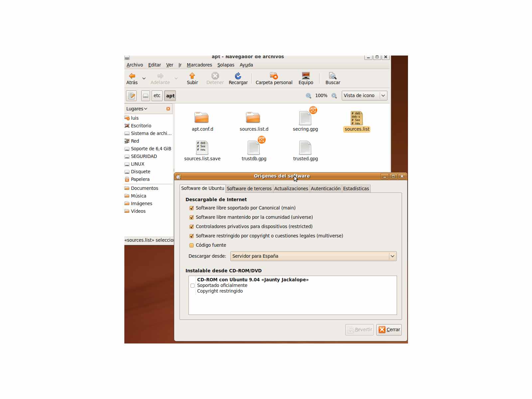Open the Ir menu
Screen dimensions: 532x399
click(x=180, y=65)
